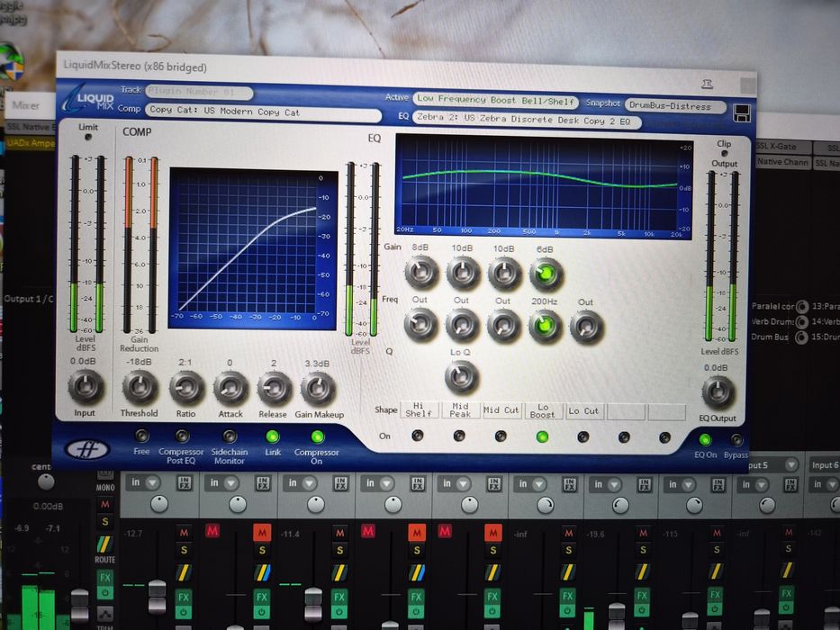840x630 pixels.
Task: Turn on the Hi Shelf band On LED
Action: click(418, 436)
